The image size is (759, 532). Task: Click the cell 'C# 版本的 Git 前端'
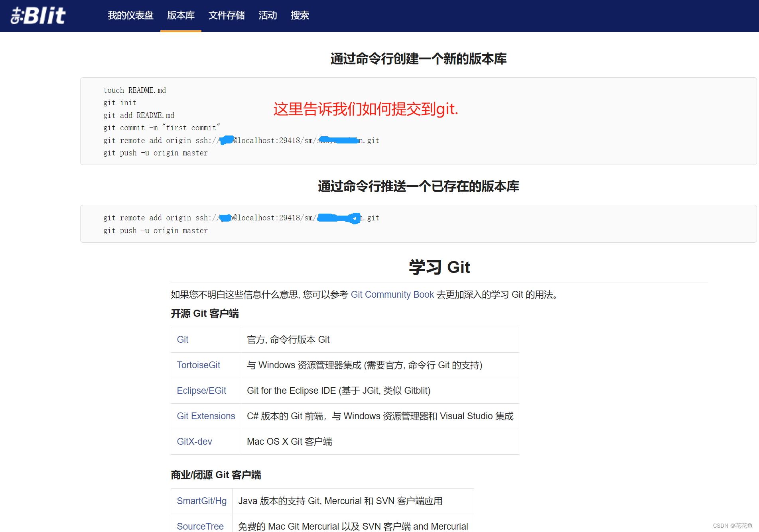click(x=380, y=416)
